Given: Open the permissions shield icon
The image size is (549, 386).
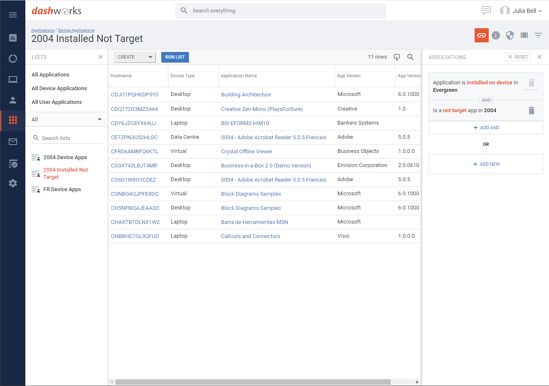Looking at the screenshot, I should 510,35.
